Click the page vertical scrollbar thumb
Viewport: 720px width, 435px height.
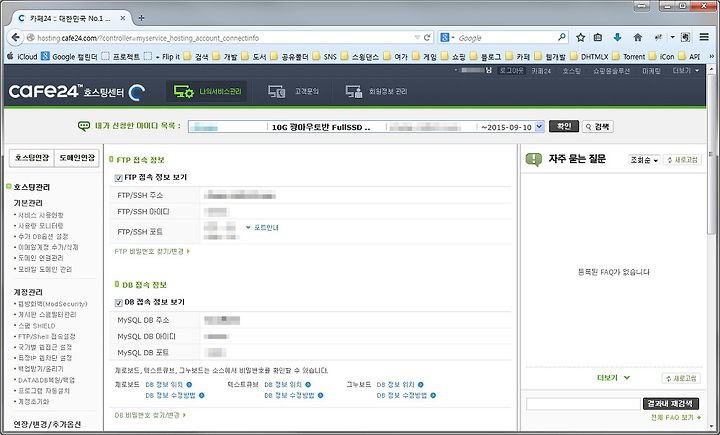pos(711,156)
